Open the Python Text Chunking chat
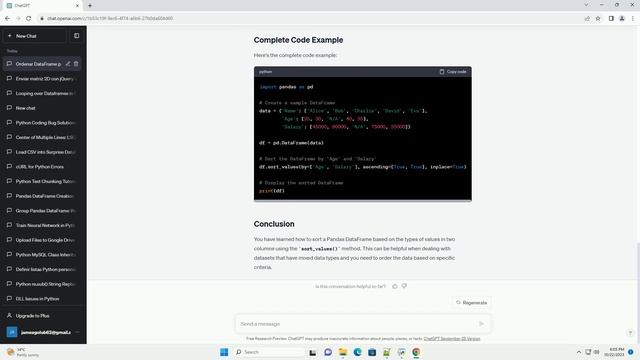 tap(42, 181)
